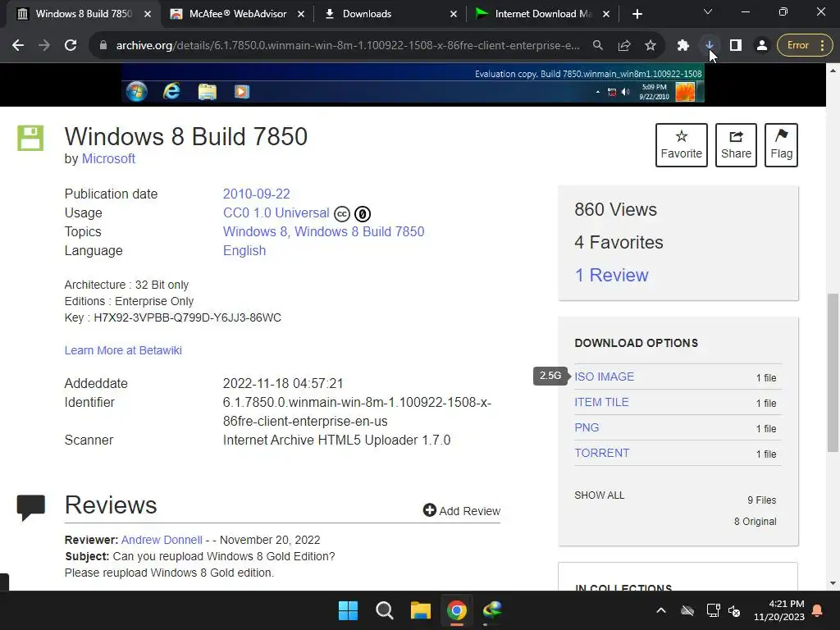This screenshot has height=630, width=840.
Task: Open a new browser tab
Action: [x=637, y=14]
